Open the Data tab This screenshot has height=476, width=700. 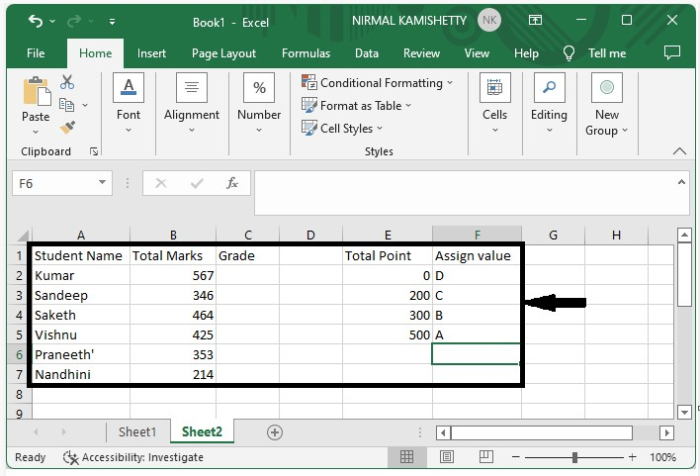(x=367, y=54)
